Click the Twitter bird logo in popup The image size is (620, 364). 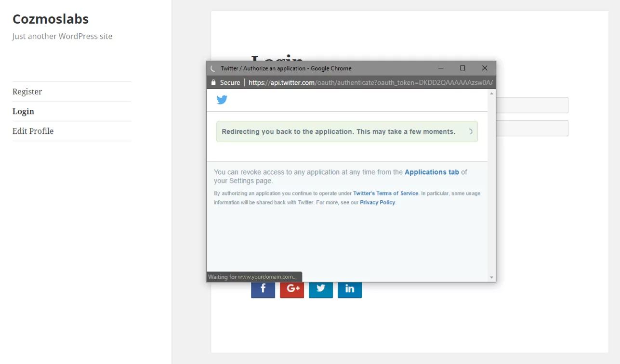coord(222,100)
